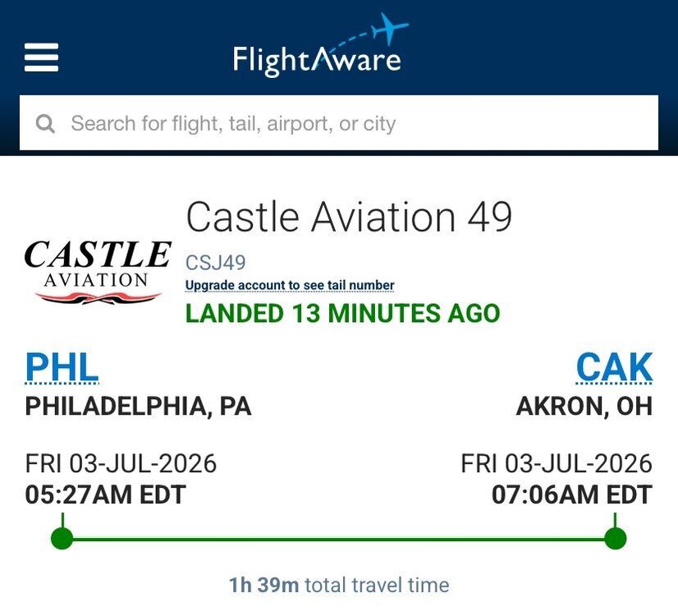678x616 pixels.
Task: Click the arrival dot on timeline
Action: (x=616, y=539)
